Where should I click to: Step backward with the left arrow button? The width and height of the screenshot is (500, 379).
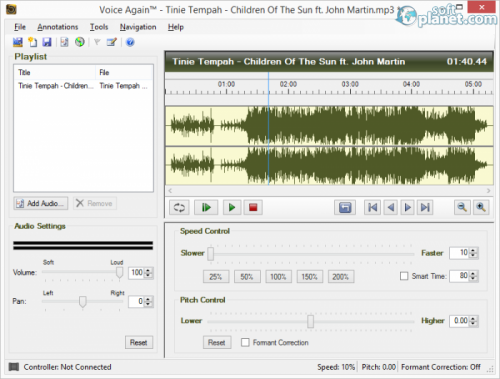pyautogui.click(x=391, y=208)
